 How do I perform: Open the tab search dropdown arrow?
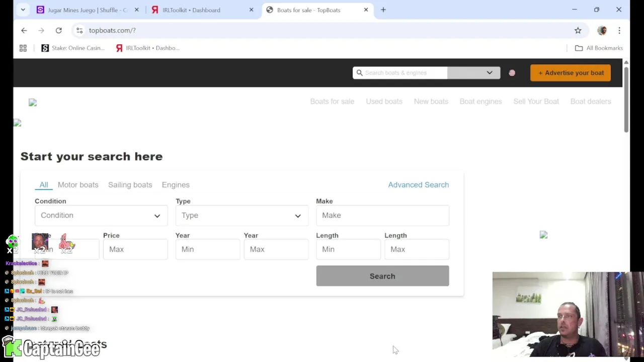[23, 10]
